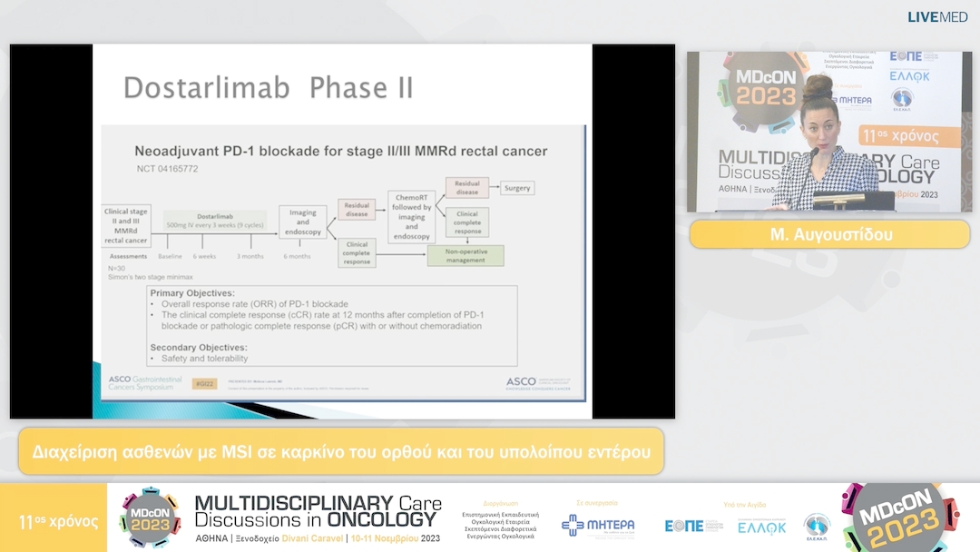Click the speaker camera video feed
This screenshot has height=552, width=980.
click(828, 132)
